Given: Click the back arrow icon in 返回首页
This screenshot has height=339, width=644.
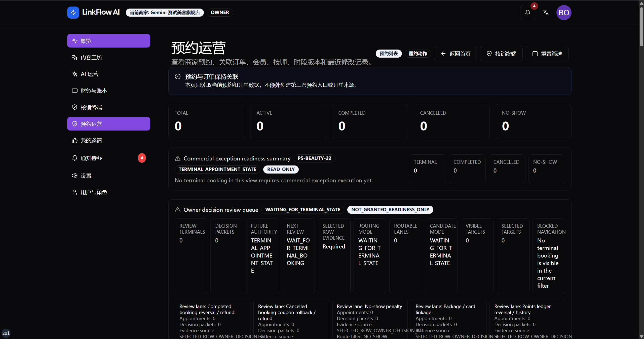Looking at the screenshot, I should click(443, 54).
